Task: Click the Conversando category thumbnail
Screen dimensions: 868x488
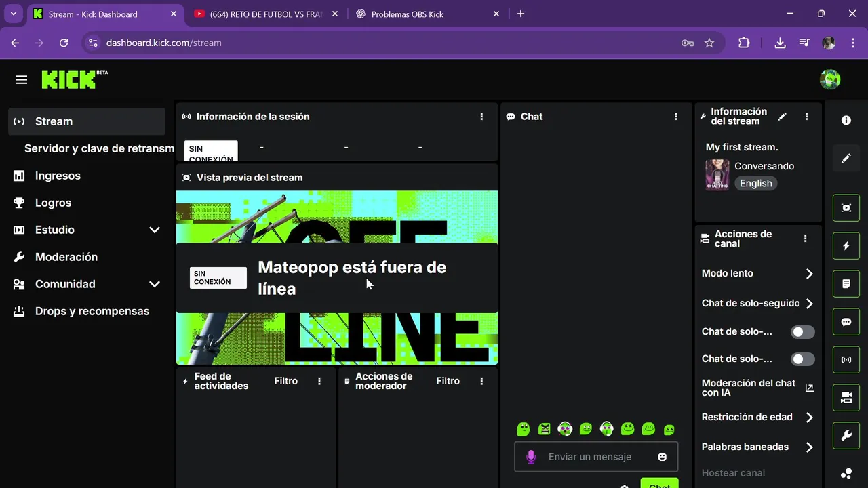Action: 717,175
